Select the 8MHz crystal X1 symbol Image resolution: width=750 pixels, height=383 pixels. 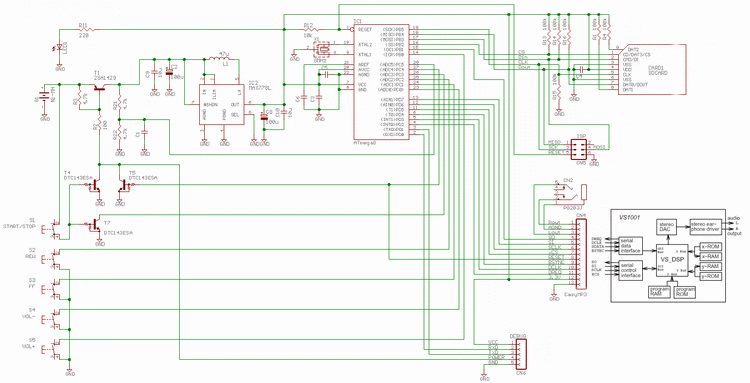point(321,50)
